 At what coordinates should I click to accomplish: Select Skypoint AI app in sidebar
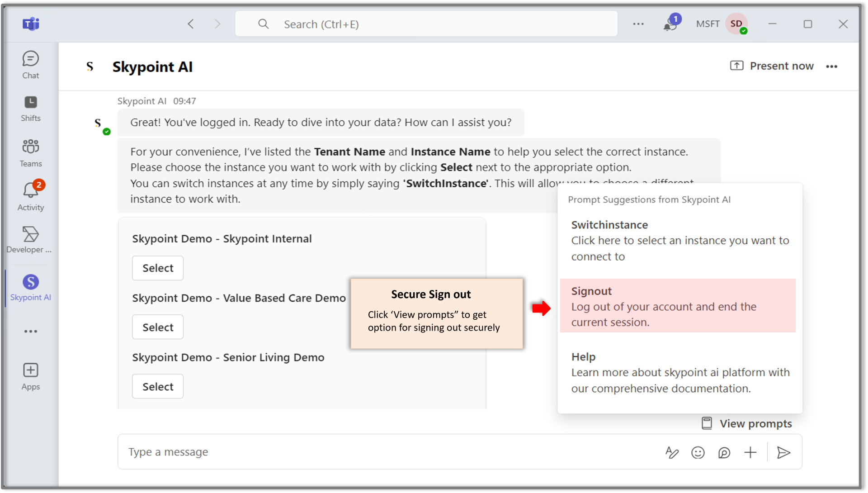(31, 288)
